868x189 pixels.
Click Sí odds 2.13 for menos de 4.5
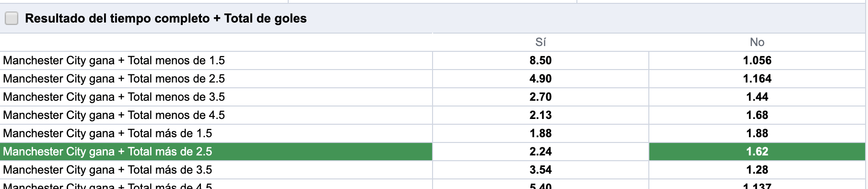pos(540,115)
